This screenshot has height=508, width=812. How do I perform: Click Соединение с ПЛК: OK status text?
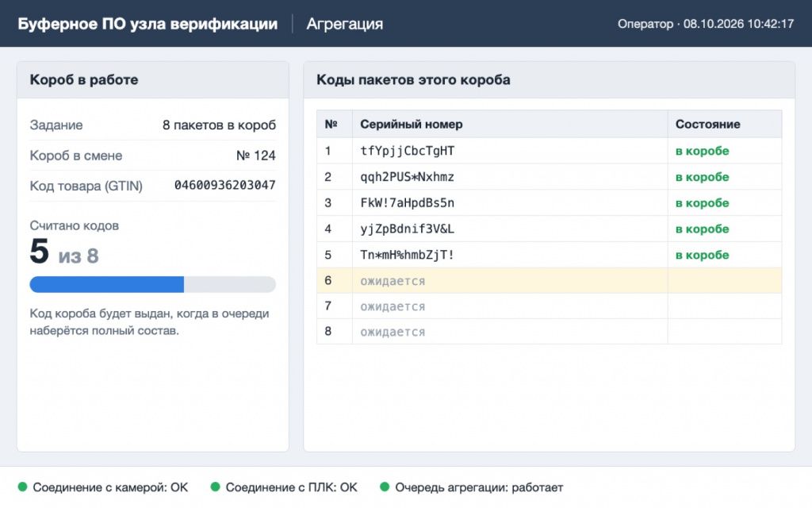tap(292, 487)
